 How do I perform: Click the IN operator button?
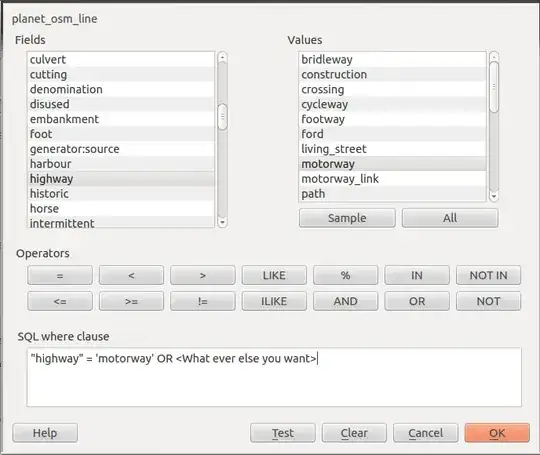(x=417, y=275)
